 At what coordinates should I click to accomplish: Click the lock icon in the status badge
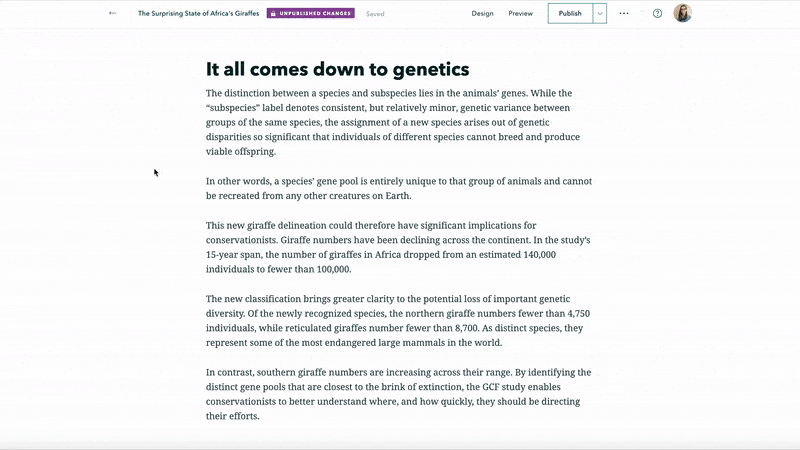coord(273,14)
